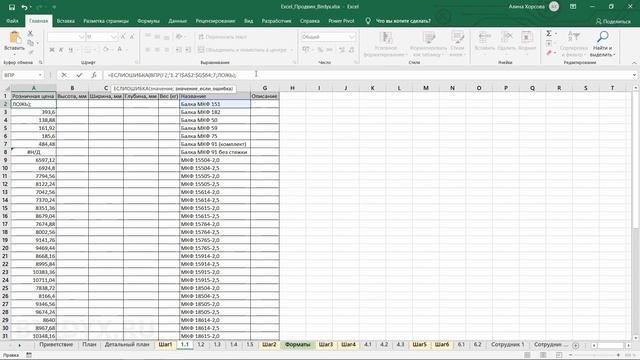This screenshot has width=640, height=360.
Task: Toggle Bold formatting
Action: [x=52, y=50]
